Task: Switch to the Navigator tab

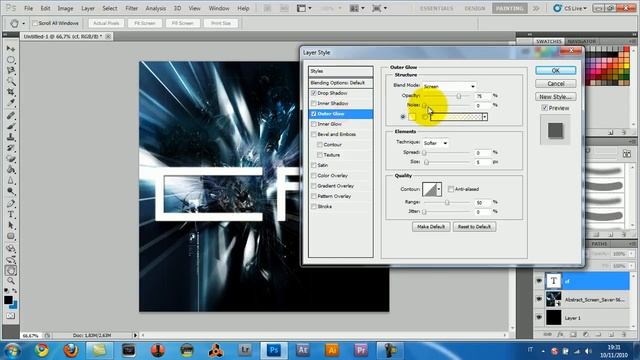Action: click(x=582, y=41)
